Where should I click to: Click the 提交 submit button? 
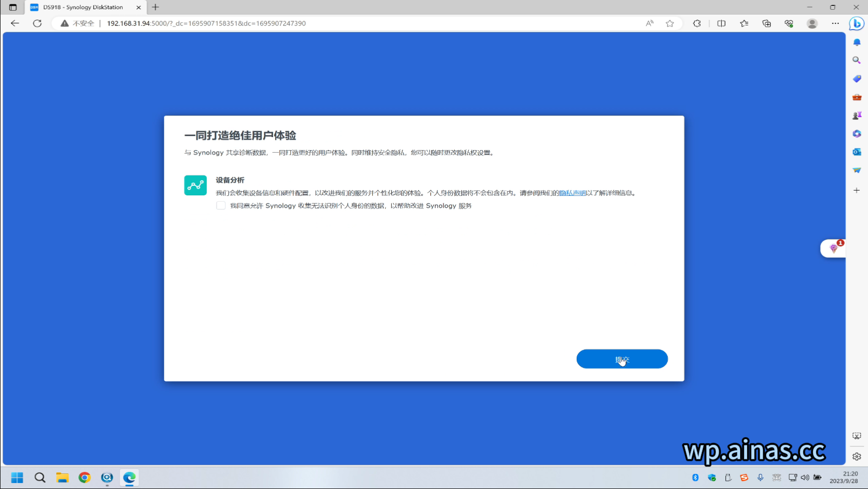(x=621, y=358)
